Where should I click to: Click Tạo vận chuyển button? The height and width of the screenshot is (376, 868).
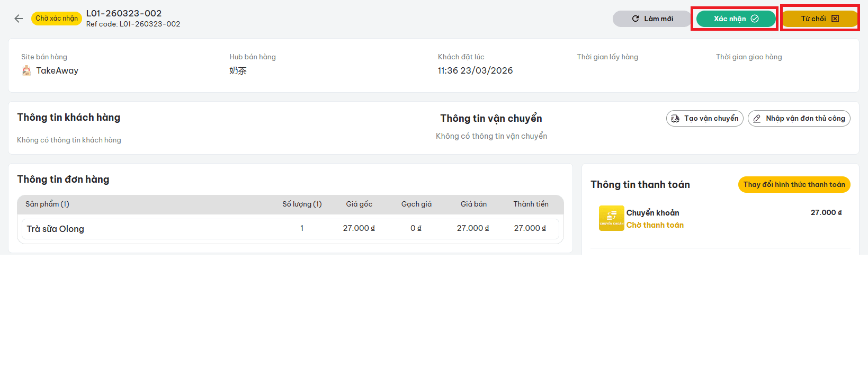click(705, 119)
